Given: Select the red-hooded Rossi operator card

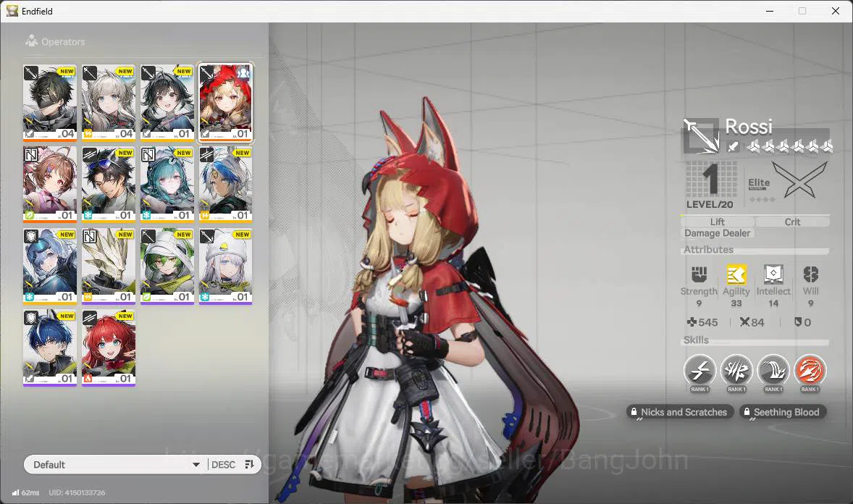Looking at the screenshot, I should 226,103.
